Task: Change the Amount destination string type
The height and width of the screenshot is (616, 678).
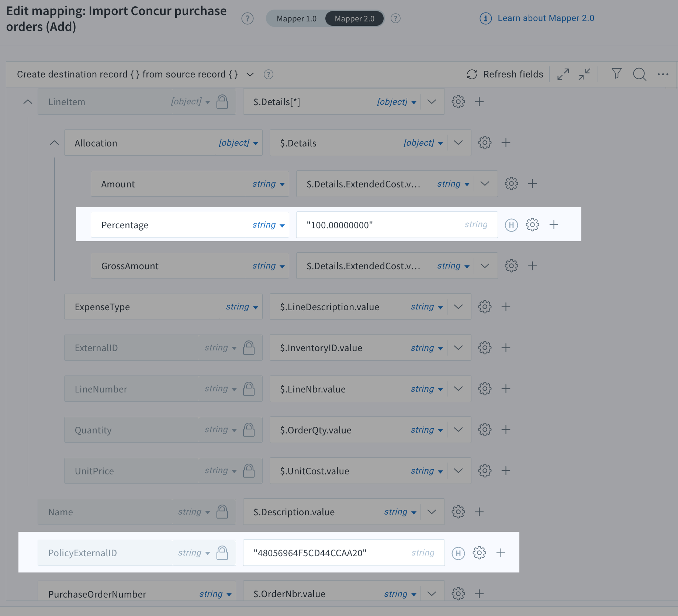Action: pos(269,184)
